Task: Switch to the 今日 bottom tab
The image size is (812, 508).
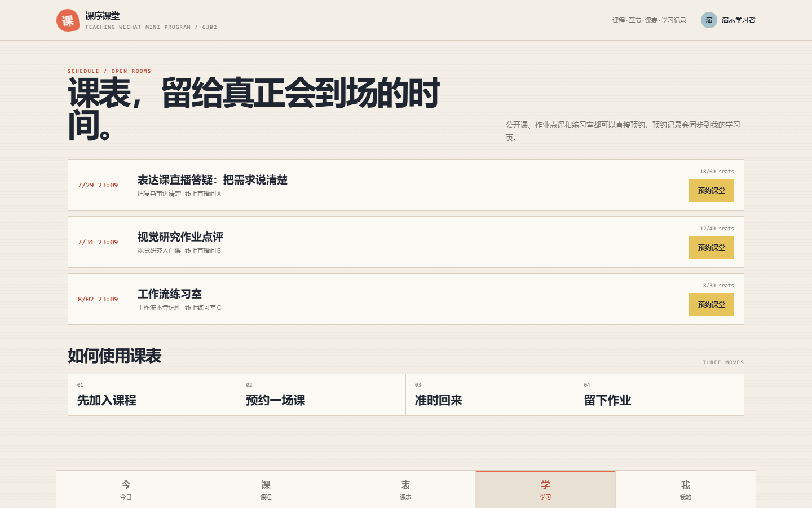Action: 126,490
